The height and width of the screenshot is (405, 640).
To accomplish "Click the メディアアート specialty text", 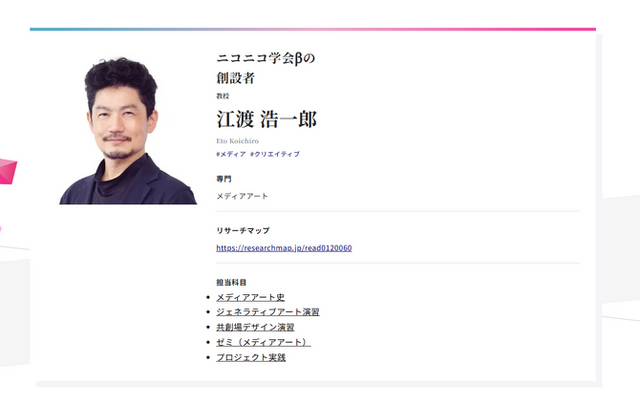I will click(242, 196).
